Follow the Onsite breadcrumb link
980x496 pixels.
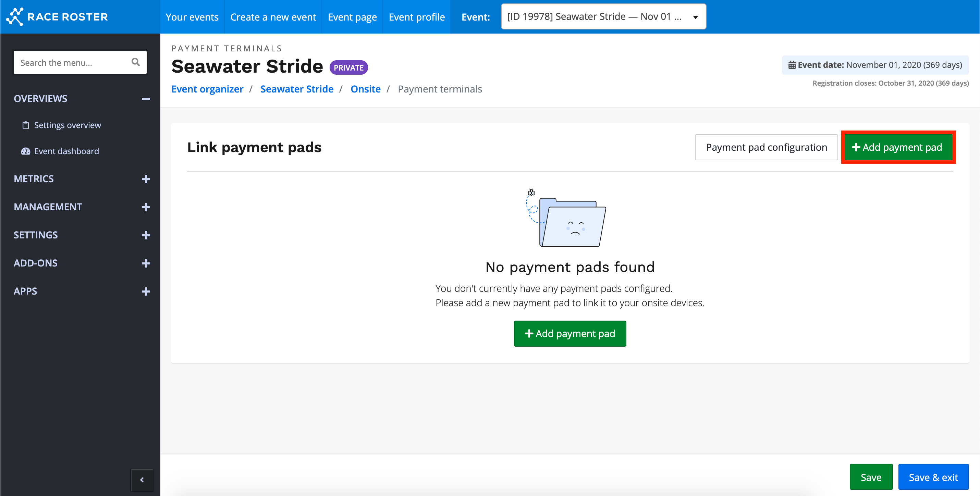pos(365,89)
